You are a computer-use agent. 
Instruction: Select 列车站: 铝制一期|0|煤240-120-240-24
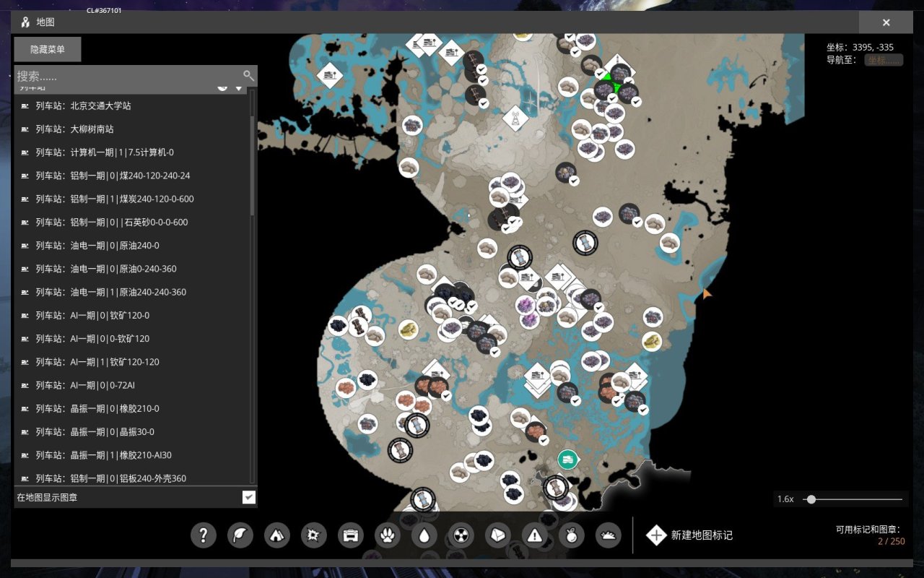point(131,176)
